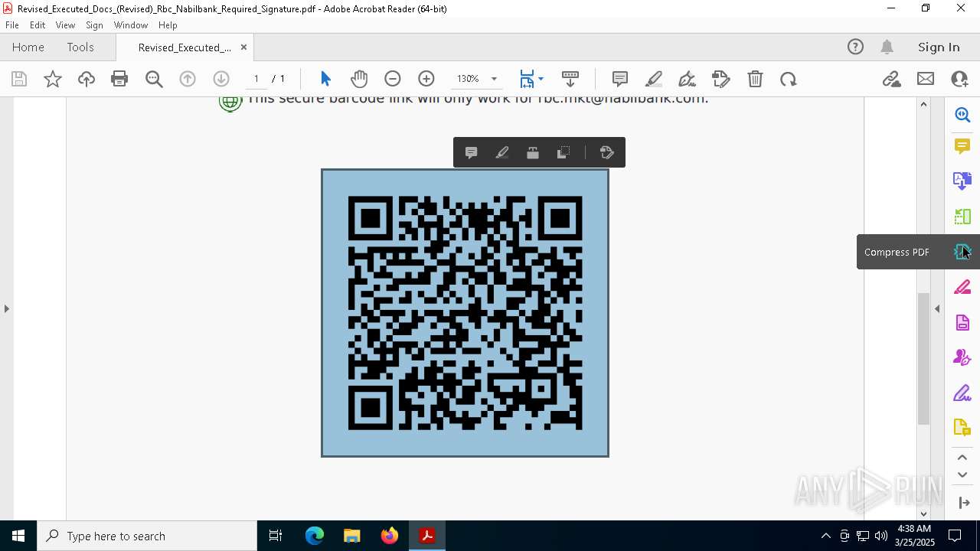This screenshot has width=980, height=551.
Task: Open the Help question mark icon
Action: 855,47
